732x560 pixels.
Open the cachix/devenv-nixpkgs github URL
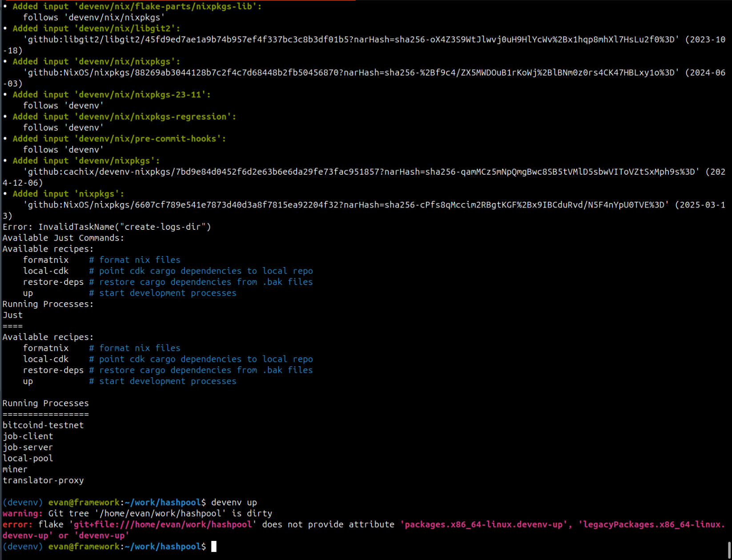[360, 172]
